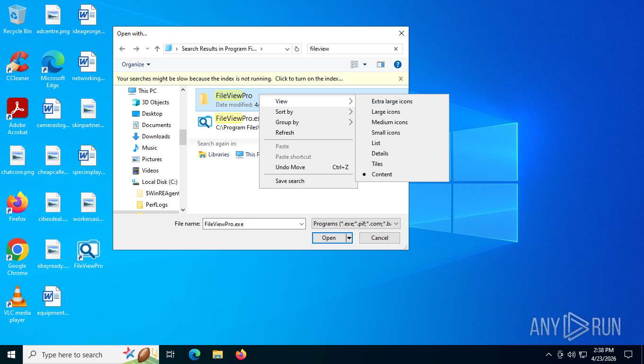Select the FileViewPro.exe search result

228,122
